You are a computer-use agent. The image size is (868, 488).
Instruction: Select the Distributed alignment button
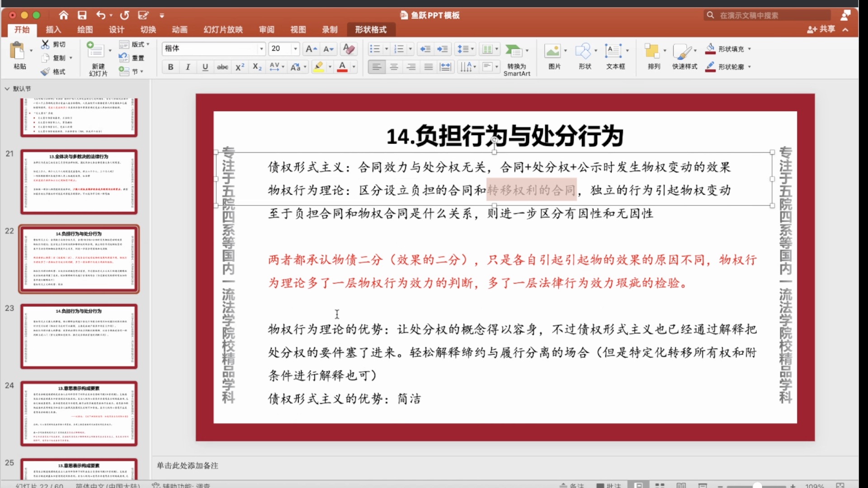pyautogui.click(x=446, y=67)
